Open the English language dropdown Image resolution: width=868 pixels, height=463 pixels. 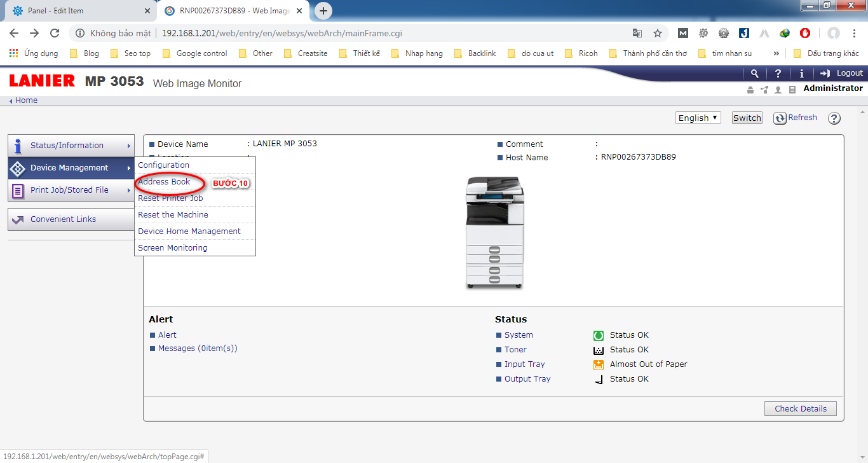tap(698, 118)
